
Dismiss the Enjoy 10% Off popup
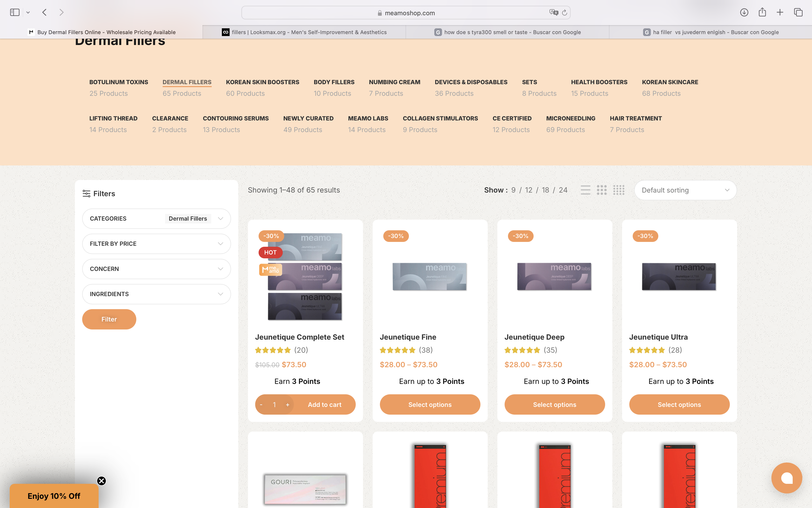[x=101, y=481]
